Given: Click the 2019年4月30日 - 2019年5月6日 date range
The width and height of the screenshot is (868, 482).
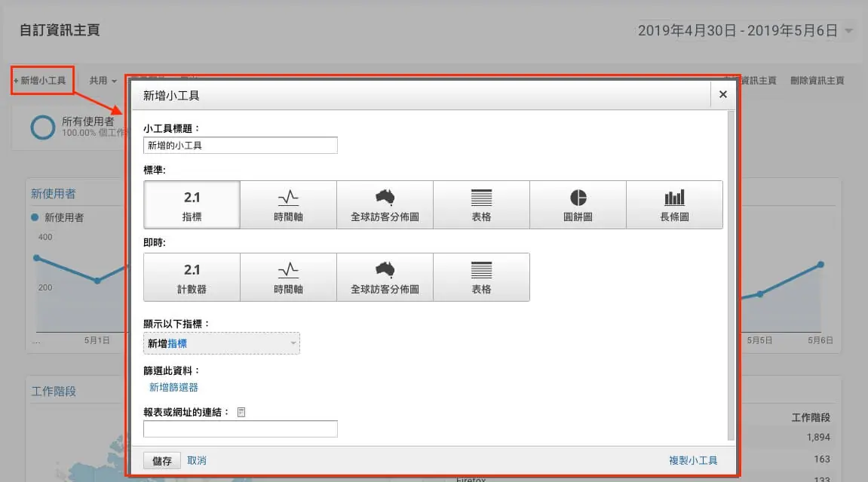Looking at the screenshot, I should 738,30.
